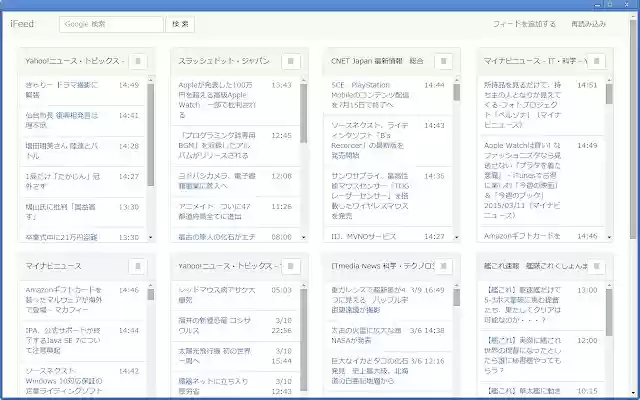
Task: Click the up arrow in CNET Japan feed scrollbar
Action: (x=456, y=80)
